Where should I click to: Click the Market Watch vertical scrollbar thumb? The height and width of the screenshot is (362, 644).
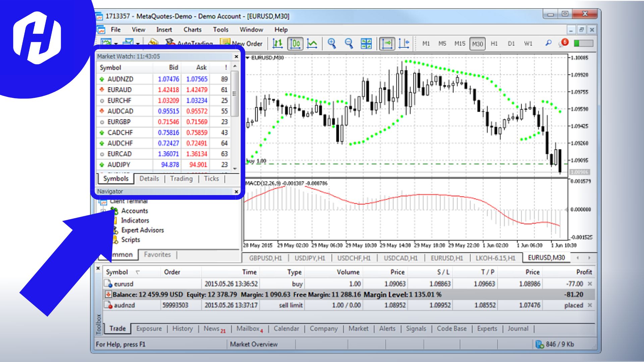[x=235, y=93]
